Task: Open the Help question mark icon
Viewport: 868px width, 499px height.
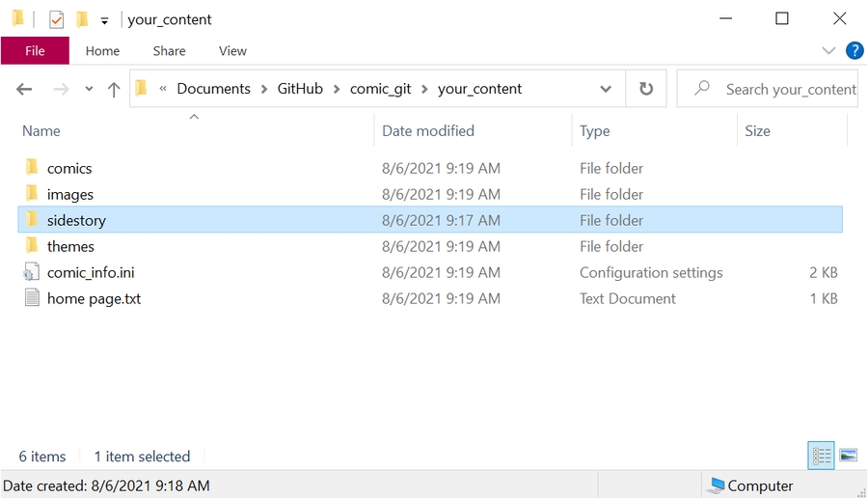Action: [x=854, y=50]
